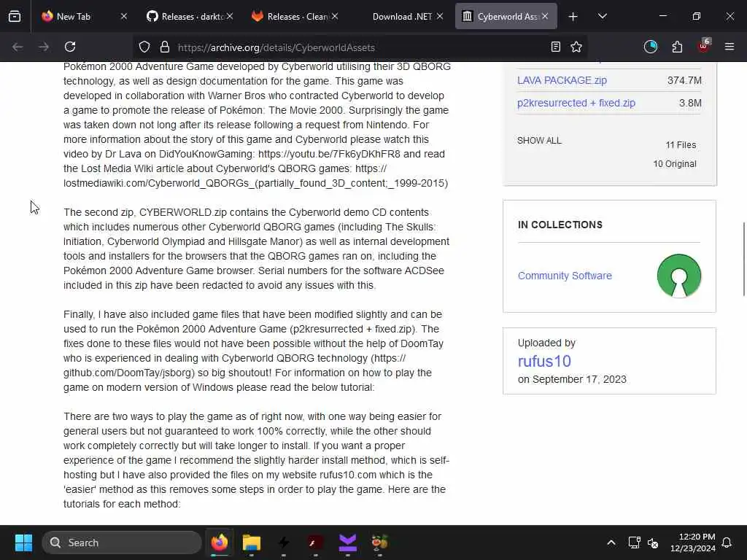Close the Download .NET tab

[440, 16]
